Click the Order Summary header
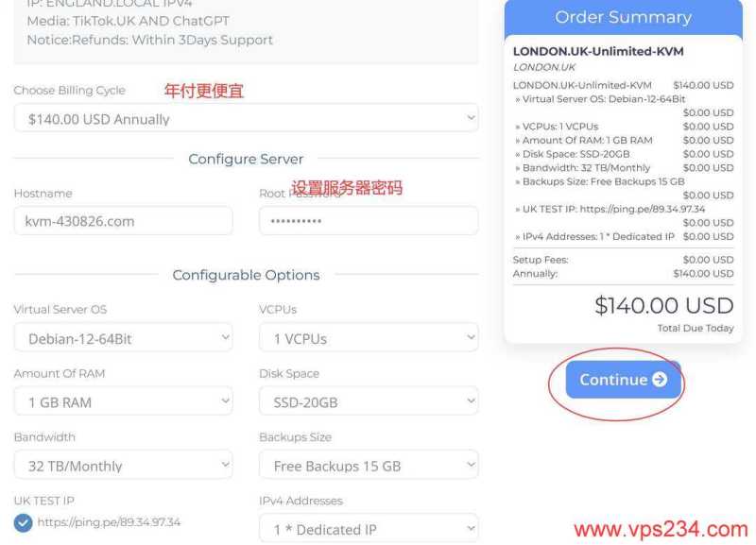 click(623, 18)
